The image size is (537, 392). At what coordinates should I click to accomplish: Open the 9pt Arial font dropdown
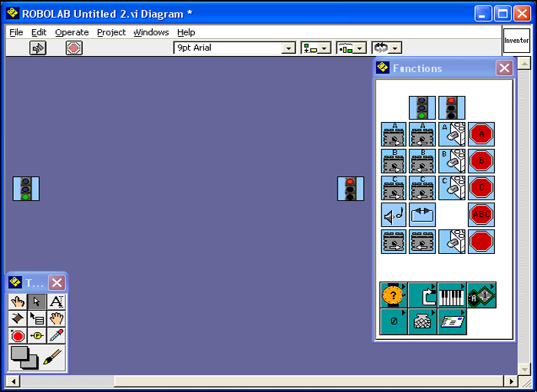(x=234, y=48)
